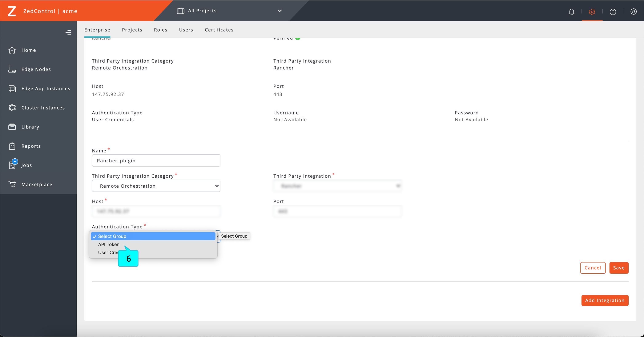Click the Reports sidebar icon
The image size is (644, 337).
12,146
